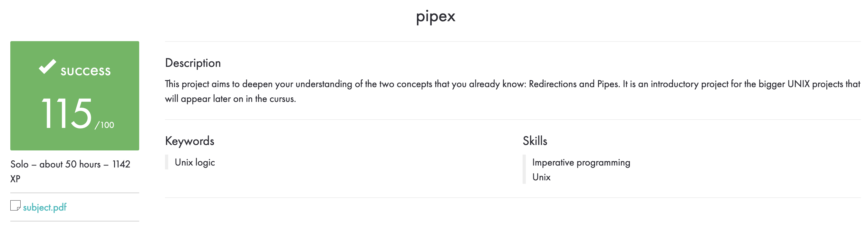Toggle the Unix logic keyword
868x225 pixels.
[x=195, y=162]
